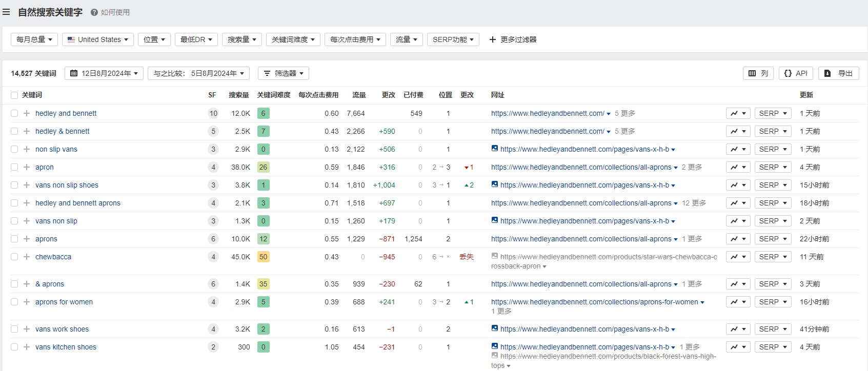Screen dimensions: 868x371
Task: Click plus icon next to vans work shoes
Action: tap(27, 329)
